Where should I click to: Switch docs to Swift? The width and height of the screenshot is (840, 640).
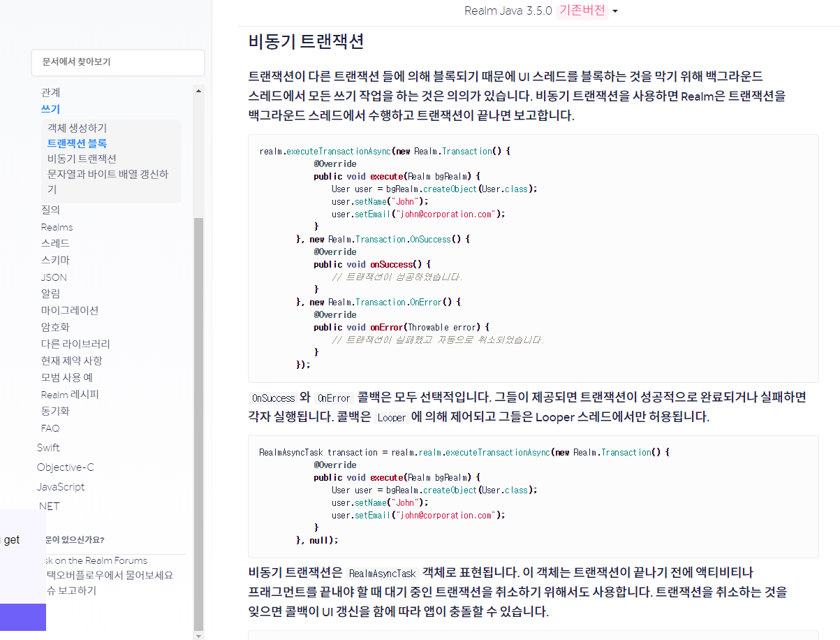pyautogui.click(x=49, y=447)
